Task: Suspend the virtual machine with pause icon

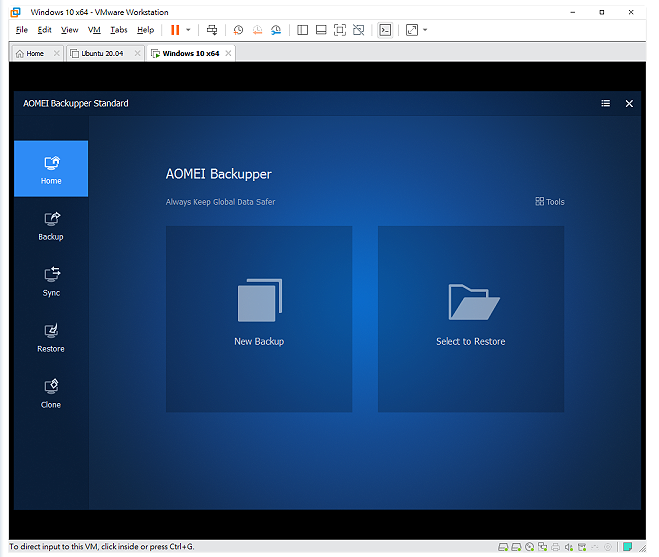Action: [x=175, y=30]
